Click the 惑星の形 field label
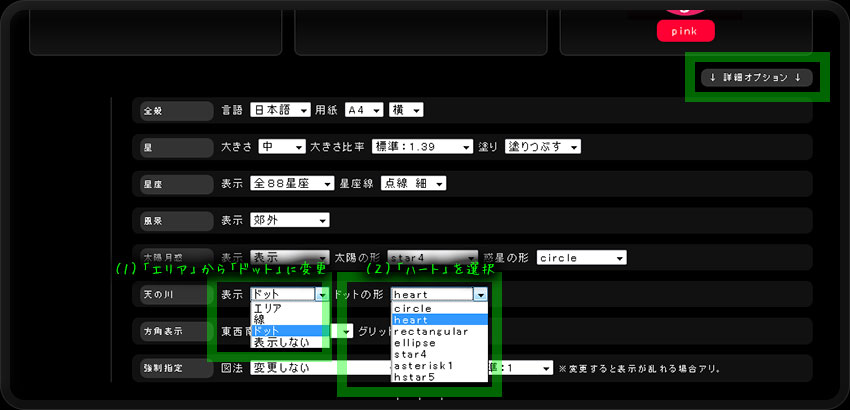The width and height of the screenshot is (850, 410). 505,258
